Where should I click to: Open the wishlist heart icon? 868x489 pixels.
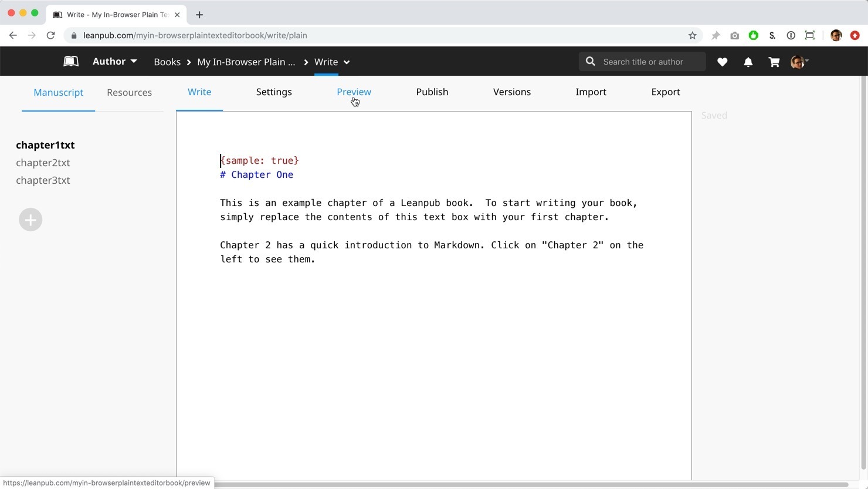pyautogui.click(x=722, y=62)
